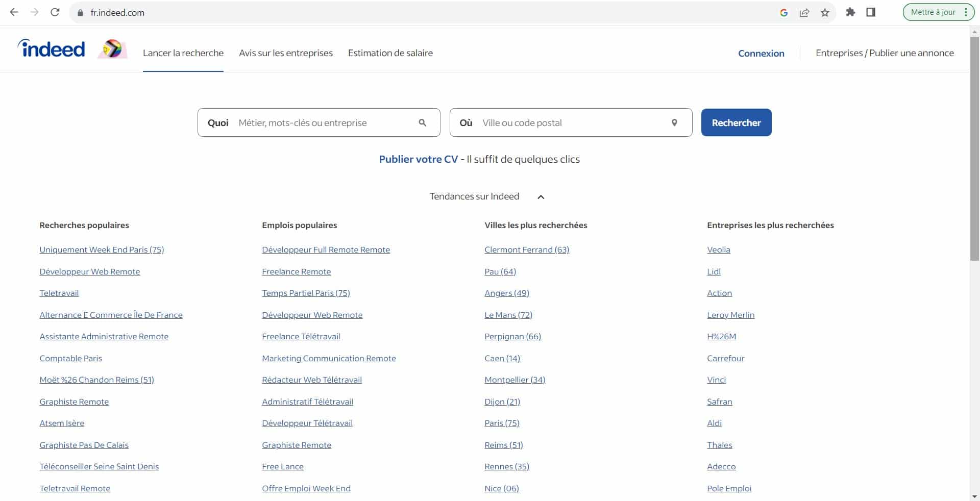
Task: Open Veolia company link
Action: tap(718, 249)
